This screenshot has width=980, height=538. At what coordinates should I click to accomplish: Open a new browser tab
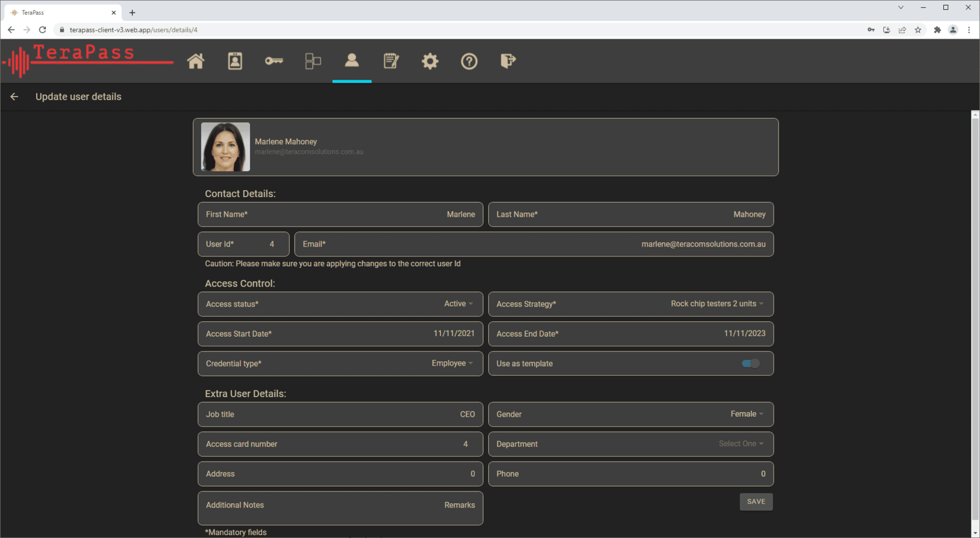coord(132,12)
